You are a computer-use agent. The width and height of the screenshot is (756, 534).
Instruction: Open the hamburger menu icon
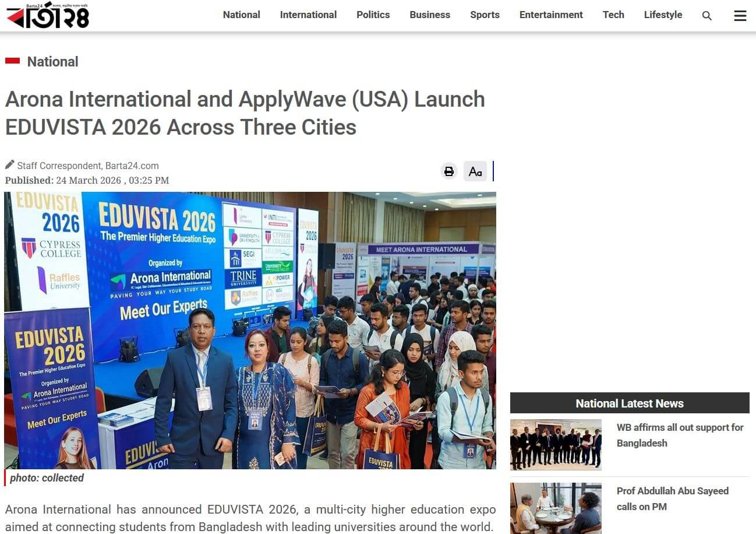pyautogui.click(x=740, y=16)
